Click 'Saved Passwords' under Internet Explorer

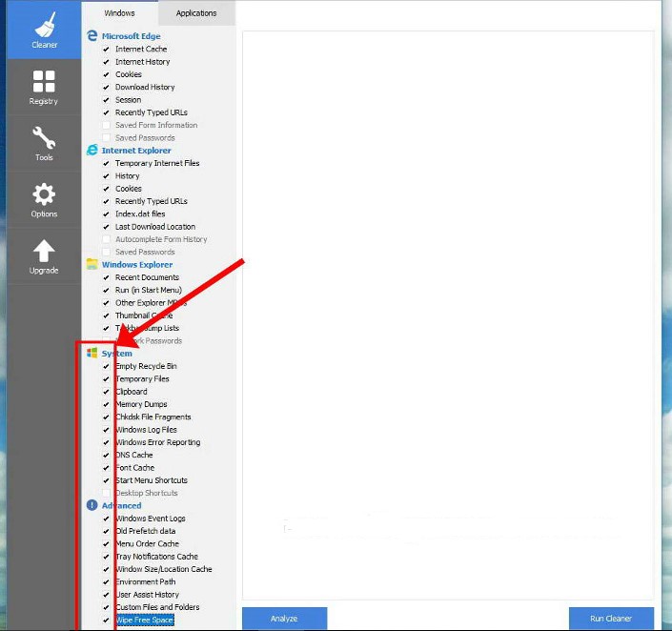pyautogui.click(x=145, y=252)
